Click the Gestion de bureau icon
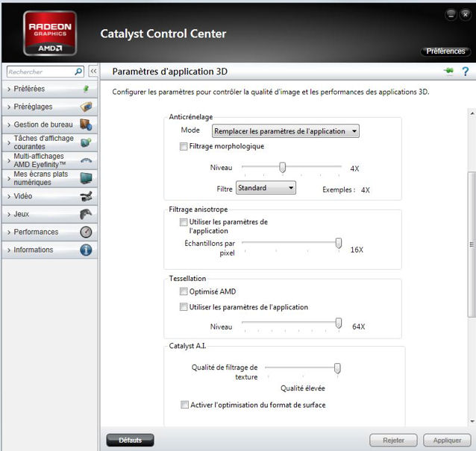This screenshot has width=476, height=451. (x=87, y=124)
